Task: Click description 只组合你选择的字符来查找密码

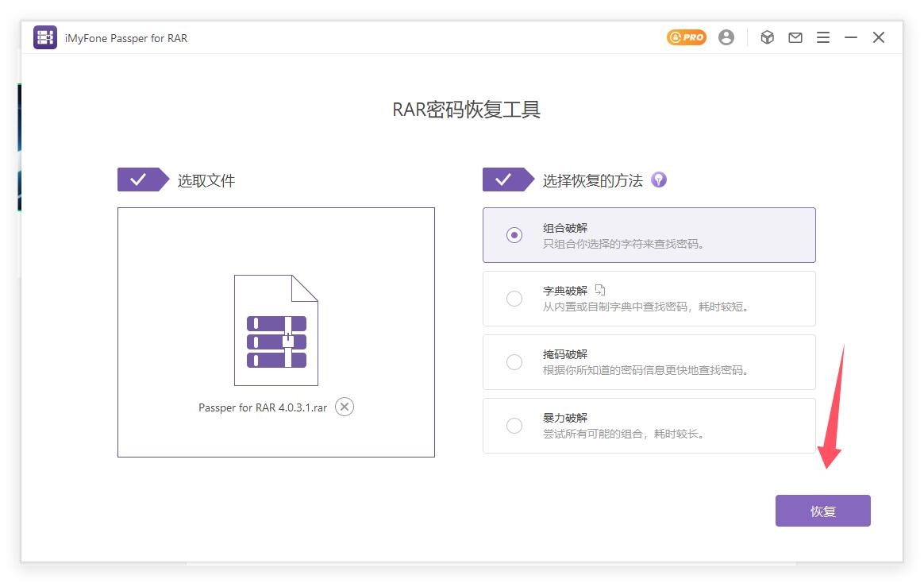Action: (623, 244)
